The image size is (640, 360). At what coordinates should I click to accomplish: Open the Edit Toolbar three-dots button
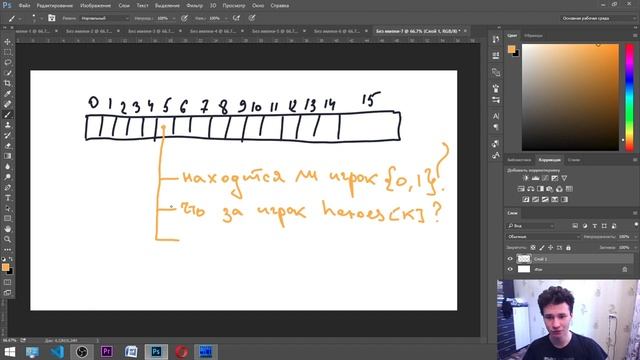click(7, 249)
